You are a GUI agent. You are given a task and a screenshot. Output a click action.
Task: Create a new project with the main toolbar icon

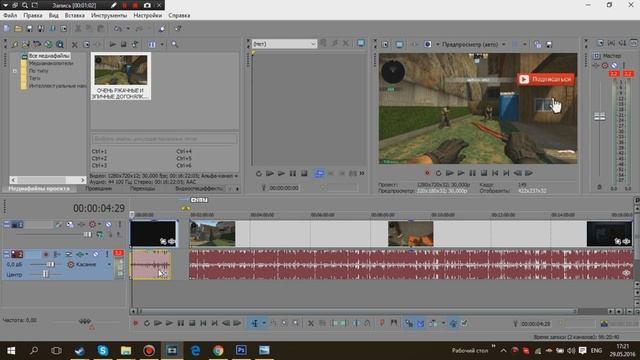(x=7, y=29)
